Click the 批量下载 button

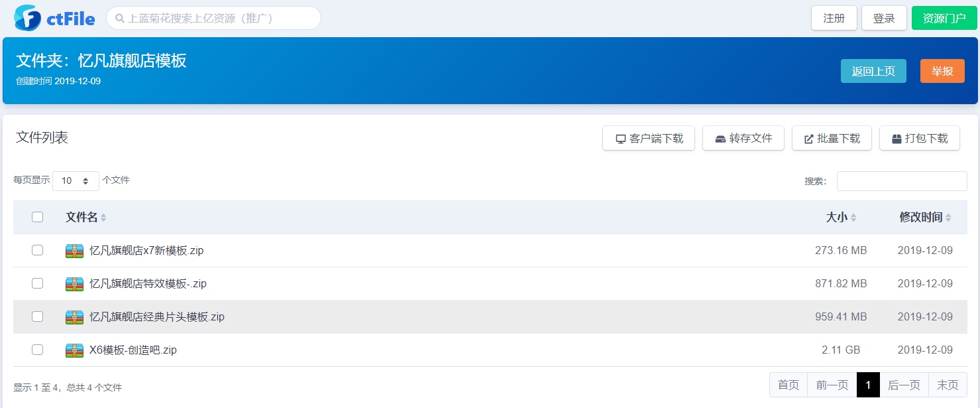832,139
